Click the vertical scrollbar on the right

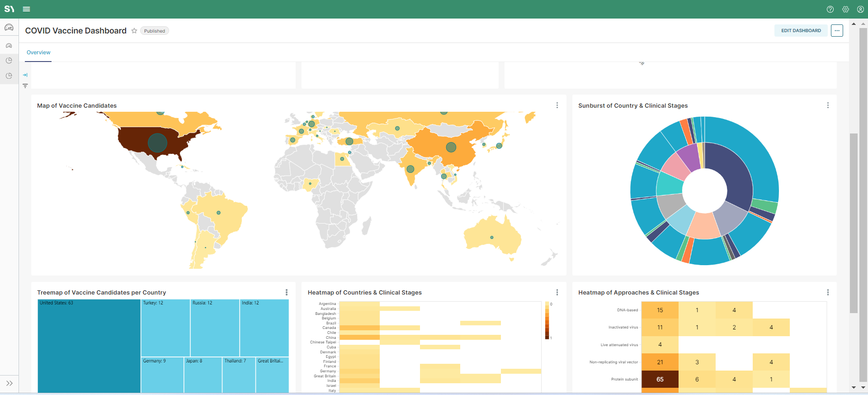click(x=854, y=223)
